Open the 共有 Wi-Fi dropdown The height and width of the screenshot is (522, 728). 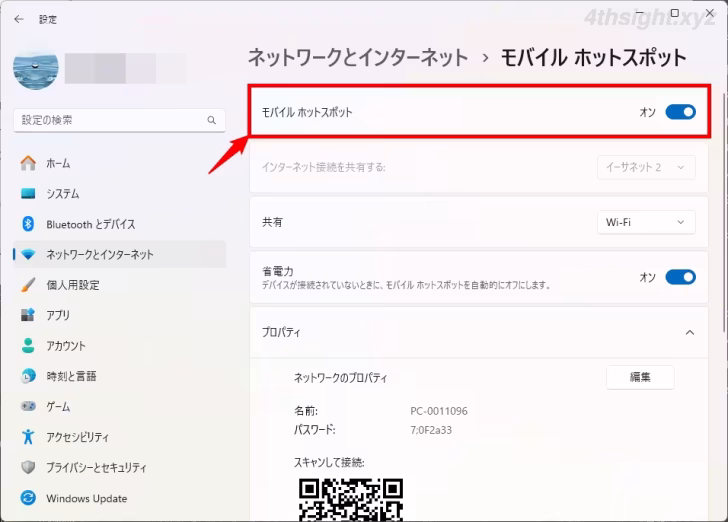pos(646,222)
